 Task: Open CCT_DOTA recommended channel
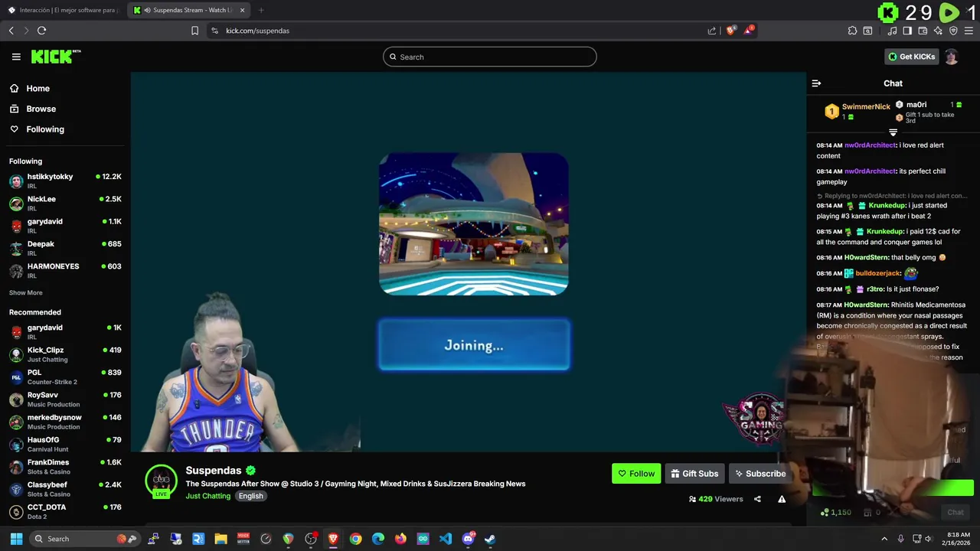pos(65,511)
